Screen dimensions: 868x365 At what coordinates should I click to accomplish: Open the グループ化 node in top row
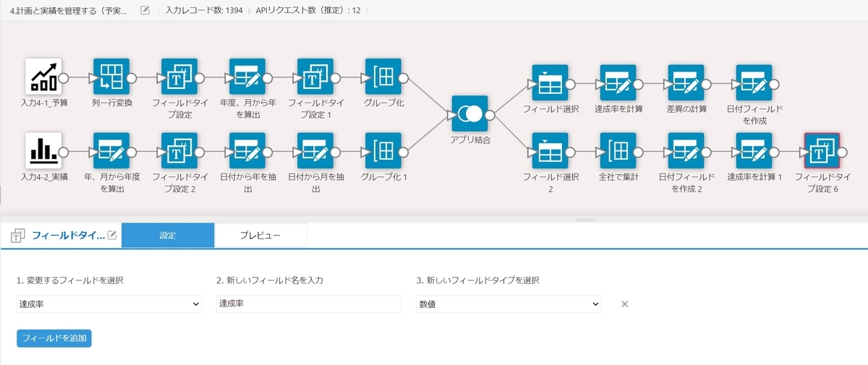pyautogui.click(x=383, y=77)
